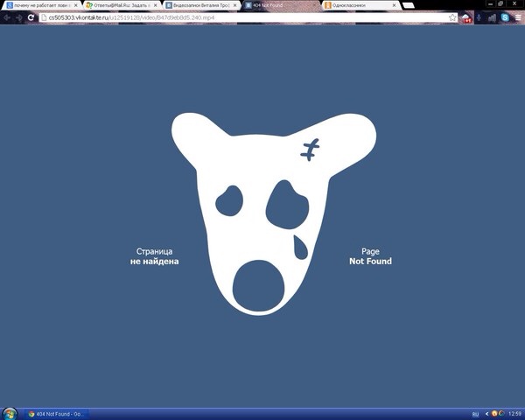Click the 12:59 system clock
525x420 pixels.
515,414
